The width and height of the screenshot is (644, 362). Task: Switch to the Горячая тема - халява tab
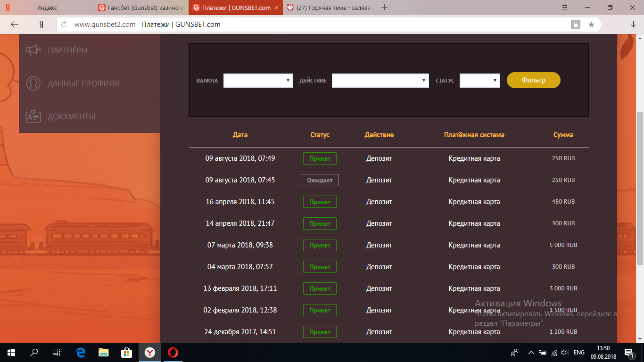click(330, 8)
